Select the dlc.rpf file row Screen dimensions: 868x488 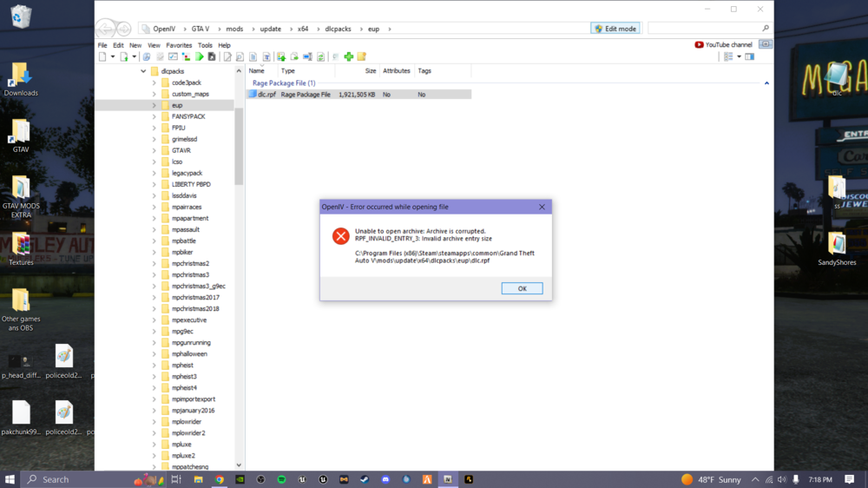(x=358, y=95)
